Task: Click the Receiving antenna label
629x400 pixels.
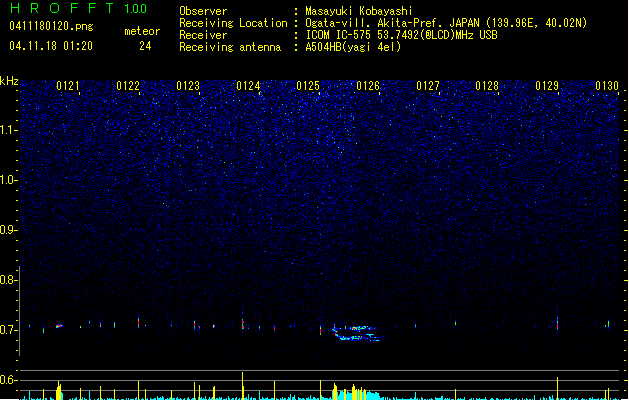Action: [x=230, y=47]
